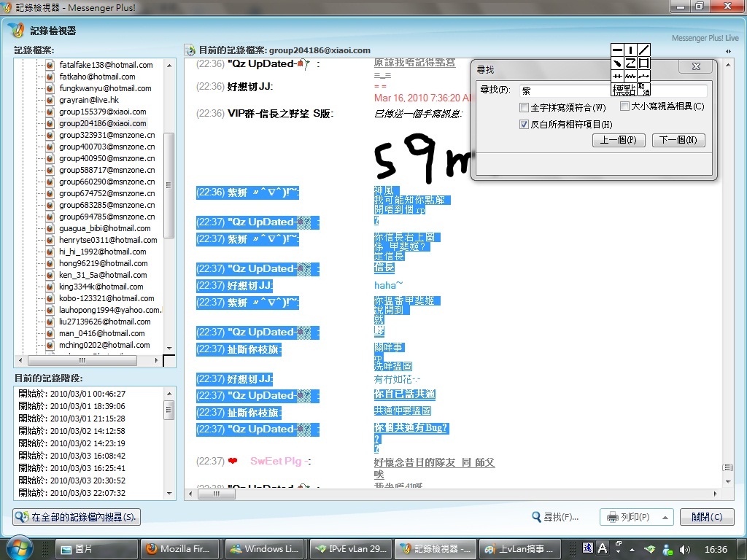
Task: Open the 尋找(F)... find link
Action: point(555,517)
